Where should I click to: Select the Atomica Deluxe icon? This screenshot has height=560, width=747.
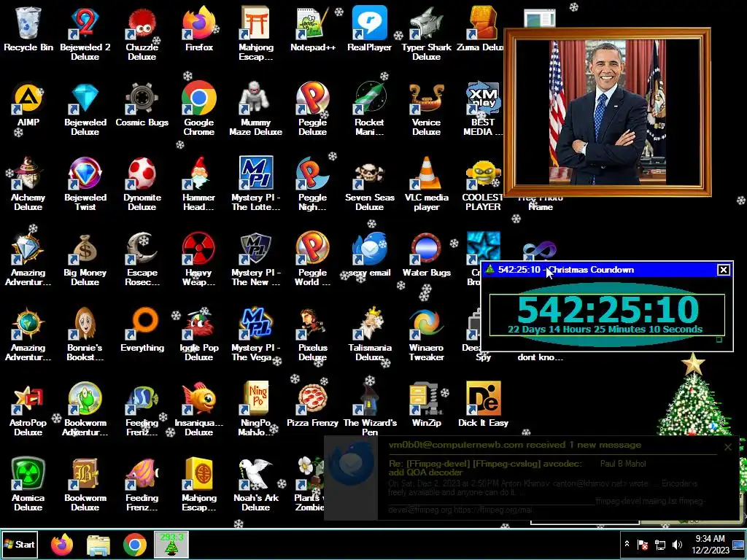(28, 484)
